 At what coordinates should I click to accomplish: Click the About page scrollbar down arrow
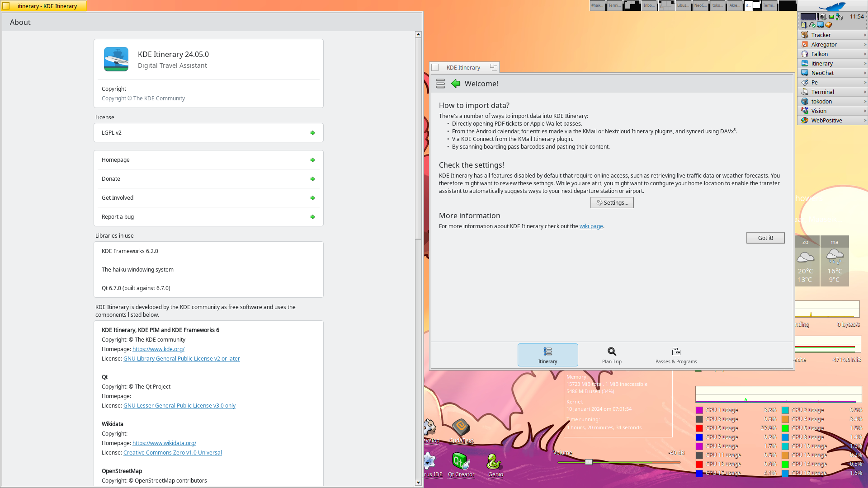pyautogui.click(x=418, y=483)
